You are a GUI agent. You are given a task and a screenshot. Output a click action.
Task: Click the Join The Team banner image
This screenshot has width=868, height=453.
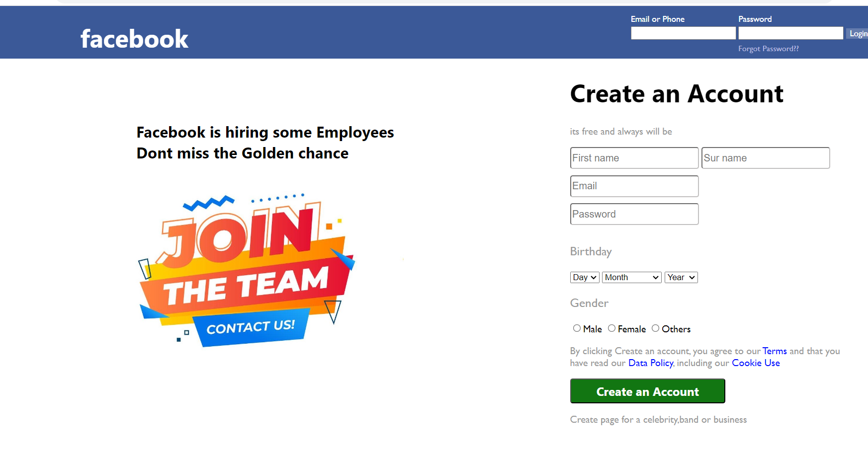click(x=247, y=271)
